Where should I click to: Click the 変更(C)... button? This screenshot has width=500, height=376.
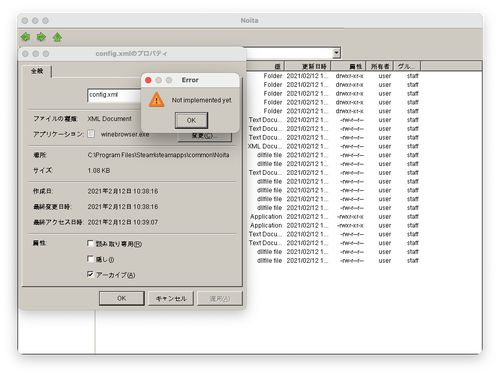[x=205, y=137]
